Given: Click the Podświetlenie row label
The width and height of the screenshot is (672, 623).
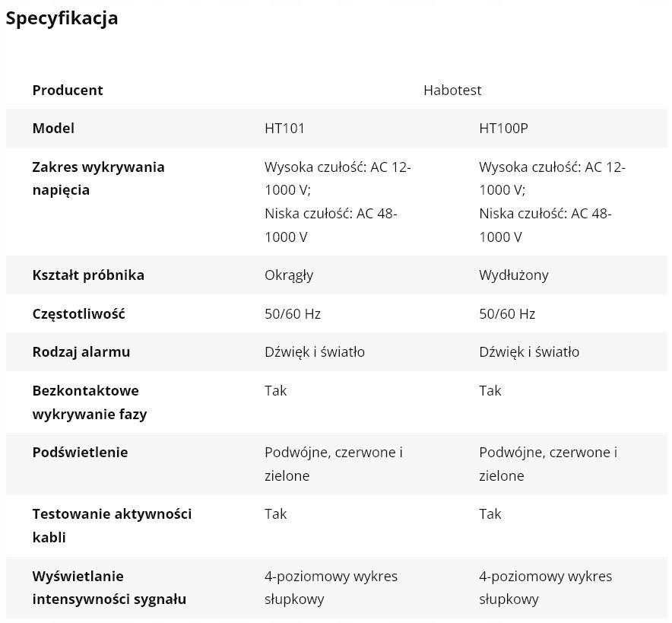Looking at the screenshot, I should [x=81, y=452].
